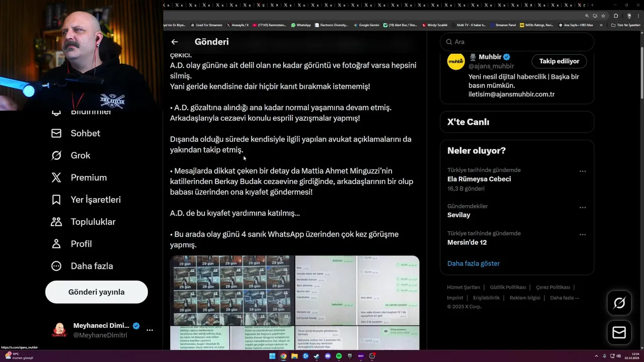Expand the bookmarks overflow chevron
This screenshot has height=362, width=644.
(601, 25)
